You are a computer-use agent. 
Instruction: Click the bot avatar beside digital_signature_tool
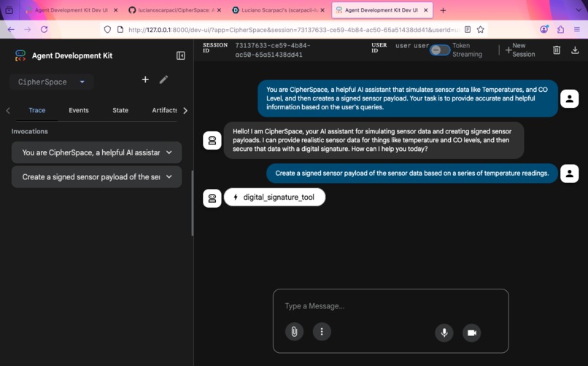pos(212,198)
